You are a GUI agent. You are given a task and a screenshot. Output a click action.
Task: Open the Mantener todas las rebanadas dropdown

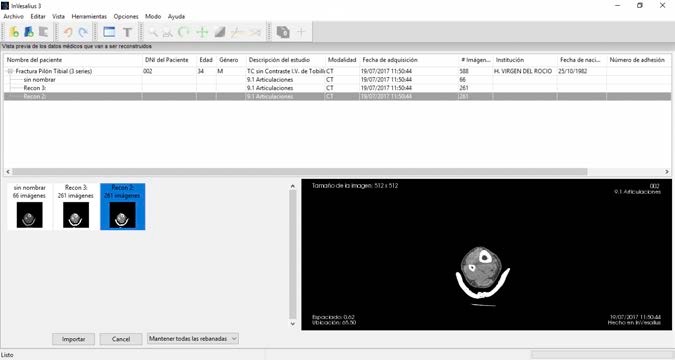pyautogui.click(x=193, y=339)
